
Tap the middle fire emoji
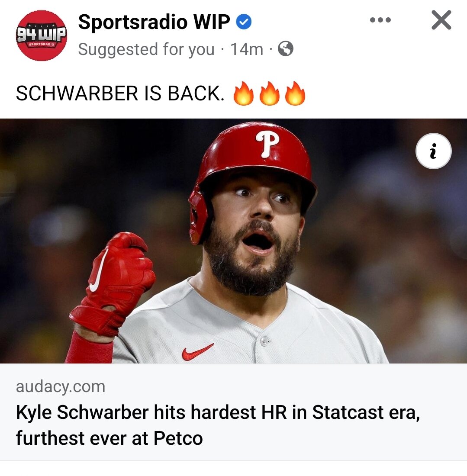[x=269, y=93]
